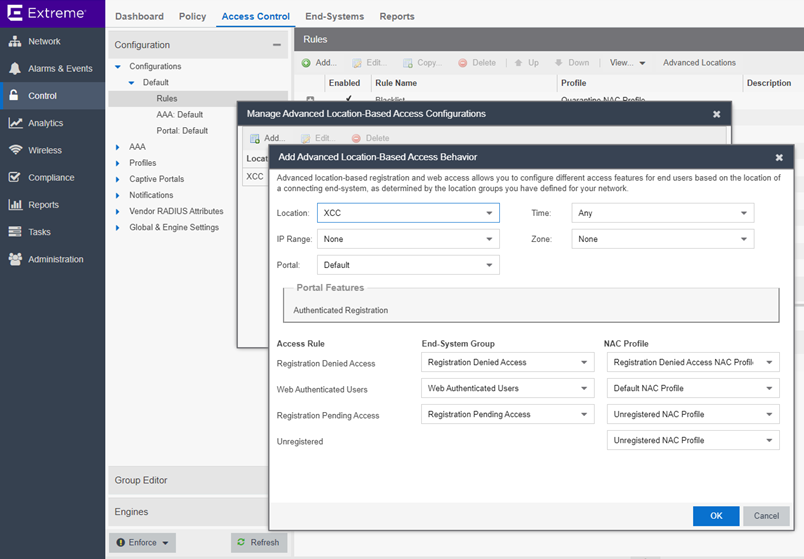Screen dimensions: 804x559
Task: Click the Wireless wifi icon
Action: [15, 150]
